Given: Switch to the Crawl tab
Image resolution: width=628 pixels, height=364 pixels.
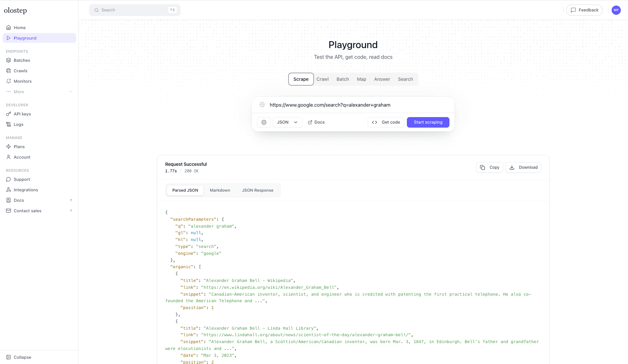Looking at the screenshot, I should pos(323,79).
